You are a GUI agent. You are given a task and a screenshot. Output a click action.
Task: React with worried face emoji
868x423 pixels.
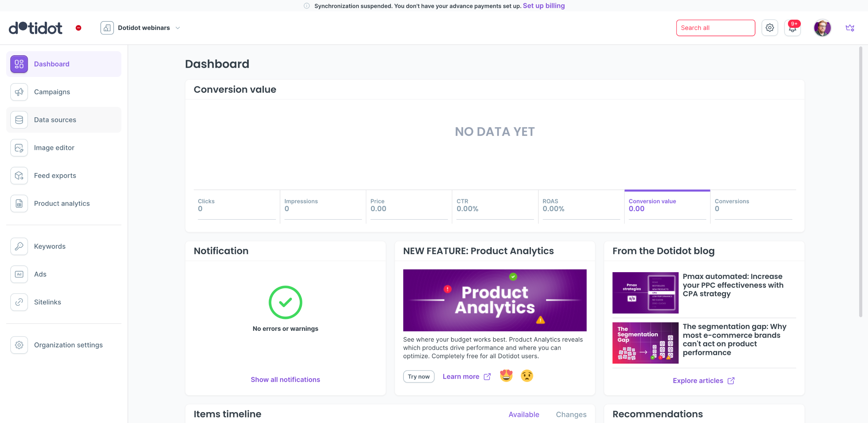pyautogui.click(x=527, y=376)
